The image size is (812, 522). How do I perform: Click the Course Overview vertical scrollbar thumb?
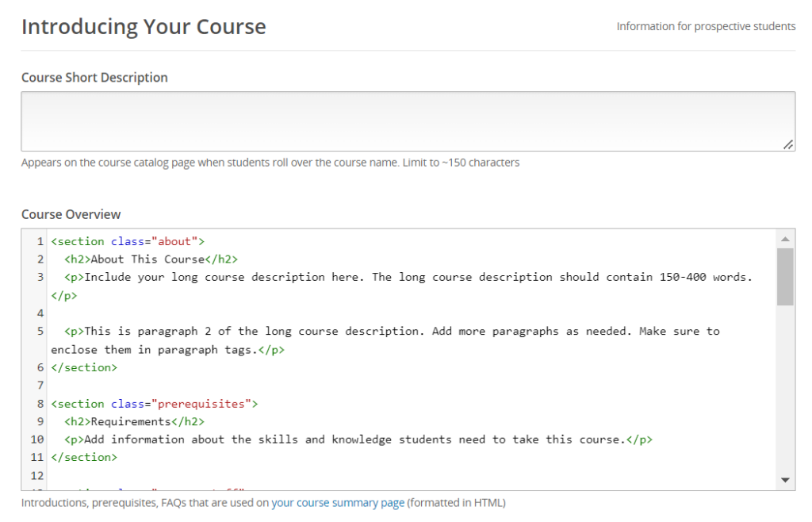pyautogui.click(x=785, y=276)
